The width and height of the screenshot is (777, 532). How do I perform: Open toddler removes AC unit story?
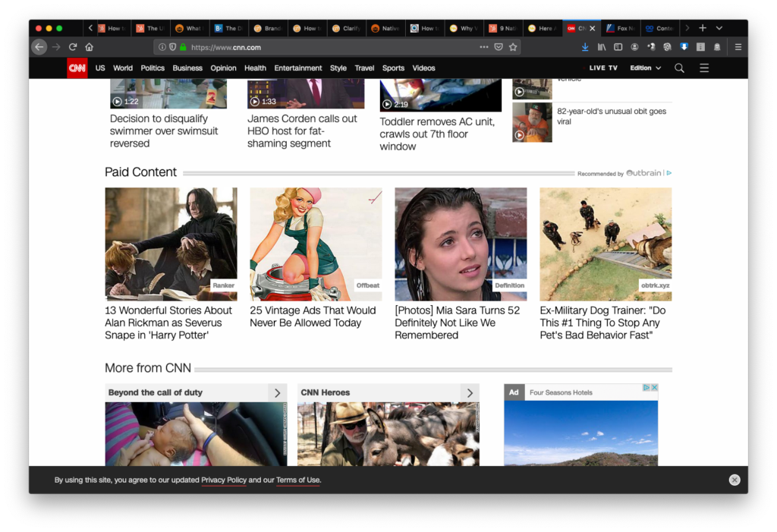[437, 134]
